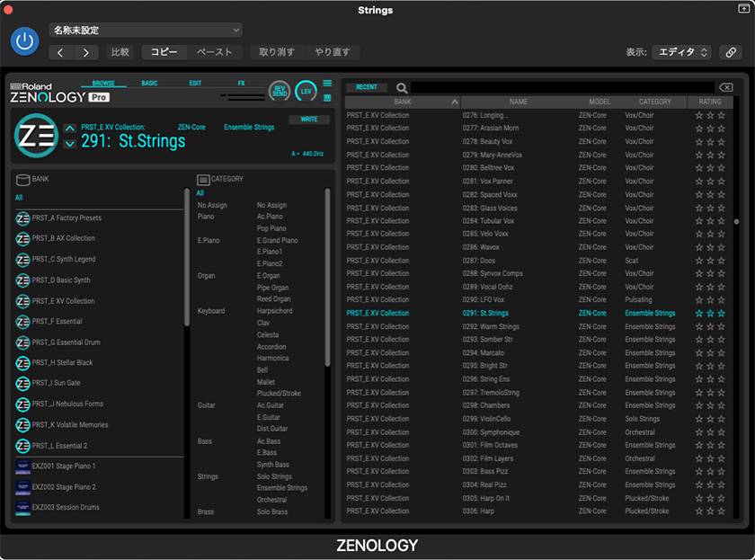Open the 表示 エディタ view dropdown
755x560 pixels.
pyautogui.click(x=682, y=52)
